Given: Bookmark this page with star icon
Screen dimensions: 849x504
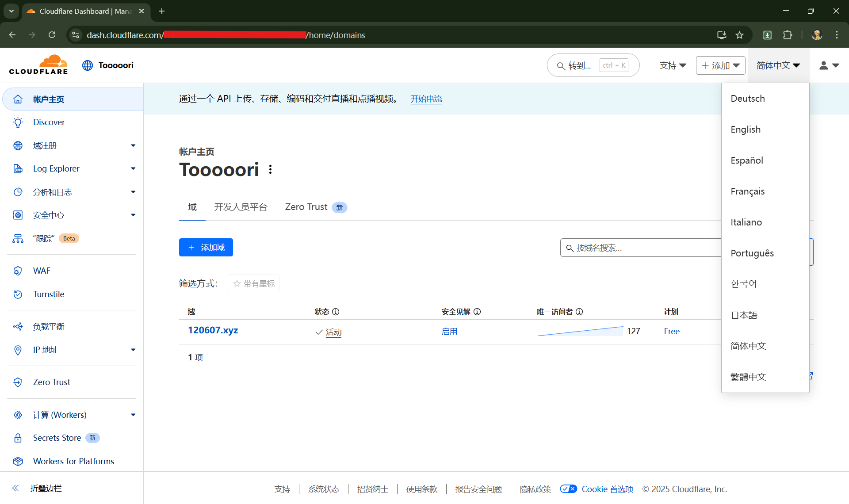Looking at the screenshot, I should [739, 35].
